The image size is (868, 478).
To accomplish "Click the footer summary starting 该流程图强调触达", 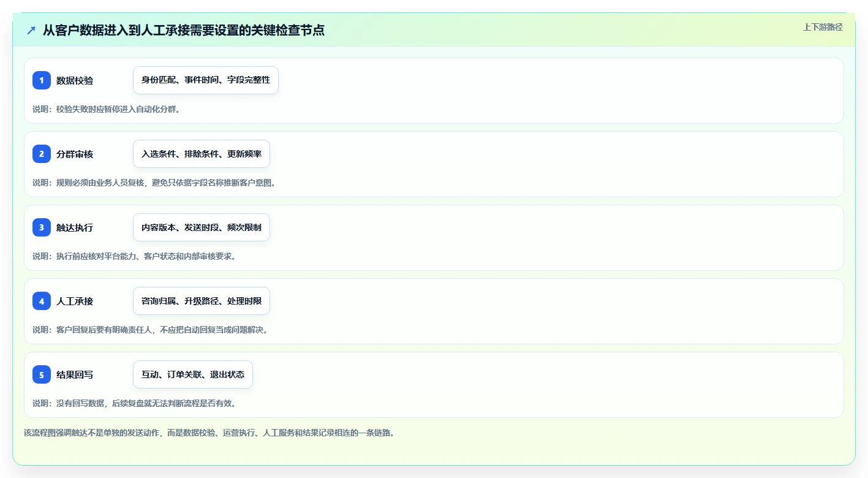I will (209, 433).
